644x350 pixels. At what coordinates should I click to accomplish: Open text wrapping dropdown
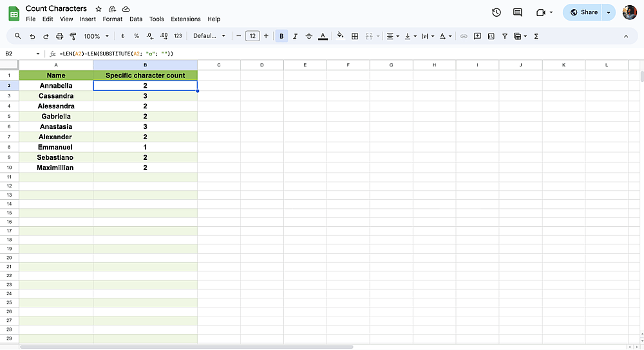[x=428, y=36]
